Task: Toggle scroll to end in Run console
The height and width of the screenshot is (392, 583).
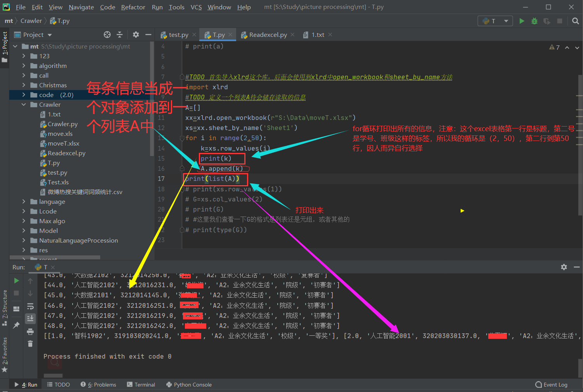Action: tap(30, 319)
